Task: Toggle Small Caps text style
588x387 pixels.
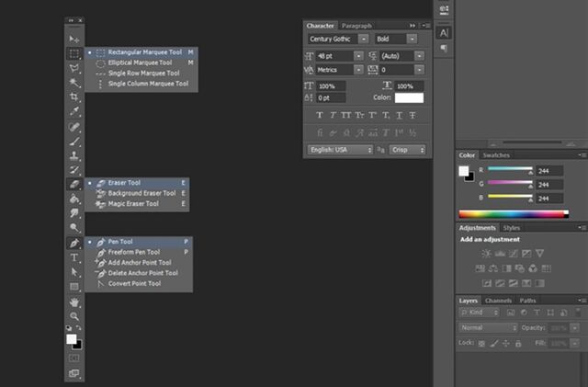Action: pyautogui.click(x=359, y=115)
